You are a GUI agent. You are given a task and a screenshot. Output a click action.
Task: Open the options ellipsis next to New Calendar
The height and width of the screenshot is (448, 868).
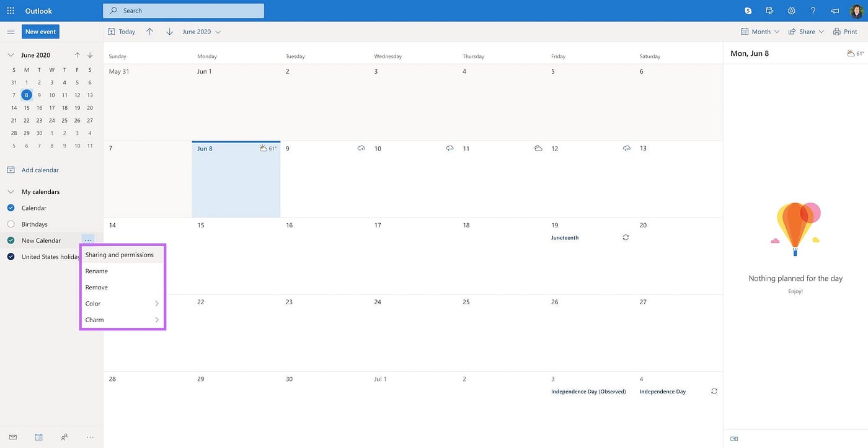(x=88, y=240)
